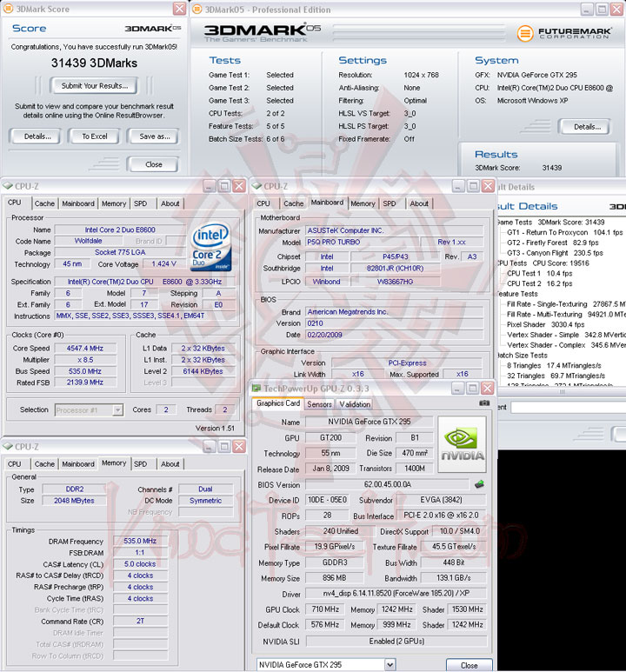
Task: Click the Intel Core 2 Duo E8600 name field
Action: point(120,230)
